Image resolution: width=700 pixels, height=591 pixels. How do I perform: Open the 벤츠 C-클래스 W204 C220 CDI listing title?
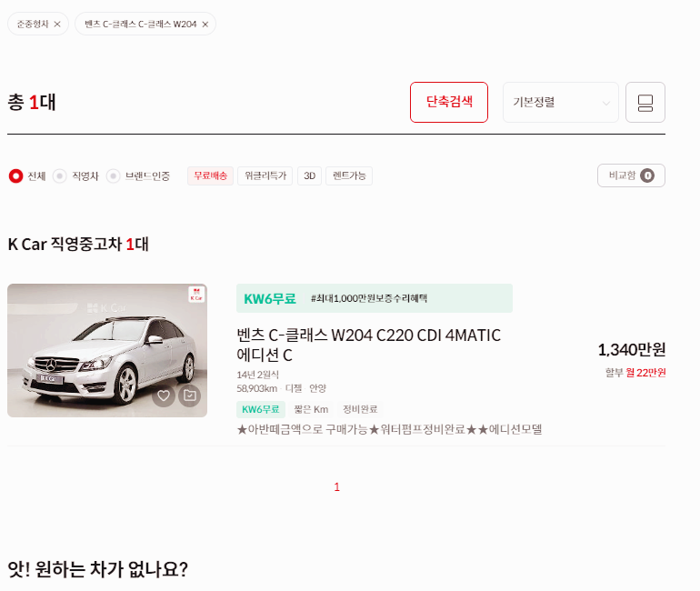(369, 345)
